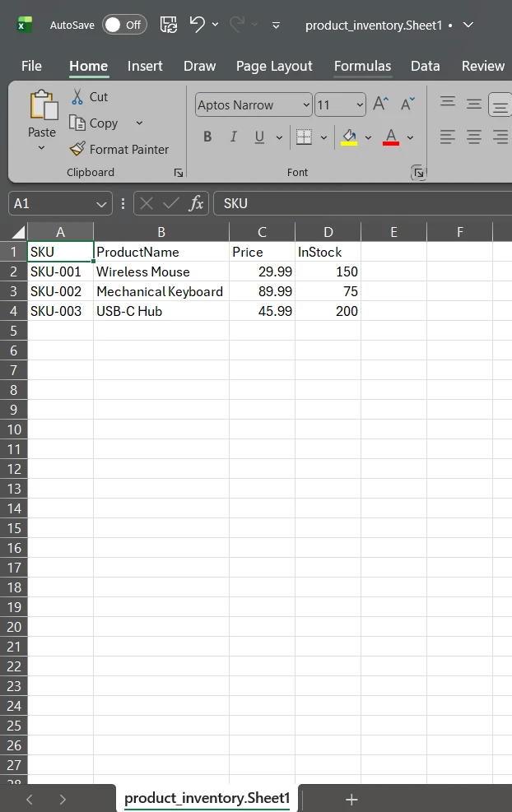Toggle Bold formatting

point(207,137)
